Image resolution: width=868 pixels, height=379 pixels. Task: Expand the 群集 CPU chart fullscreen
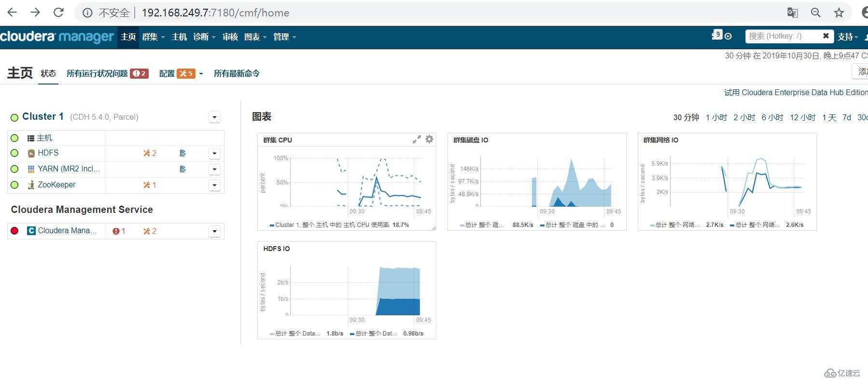[417, 140]
